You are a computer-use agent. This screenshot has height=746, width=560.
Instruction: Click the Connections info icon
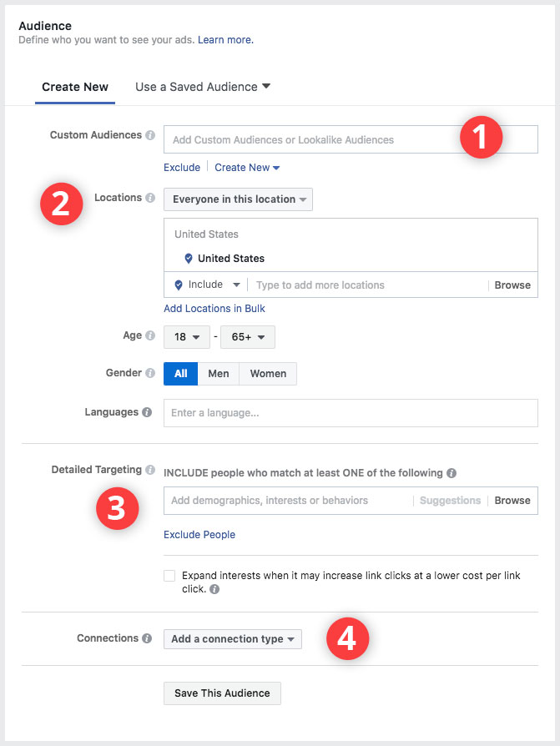click(147, 638)
